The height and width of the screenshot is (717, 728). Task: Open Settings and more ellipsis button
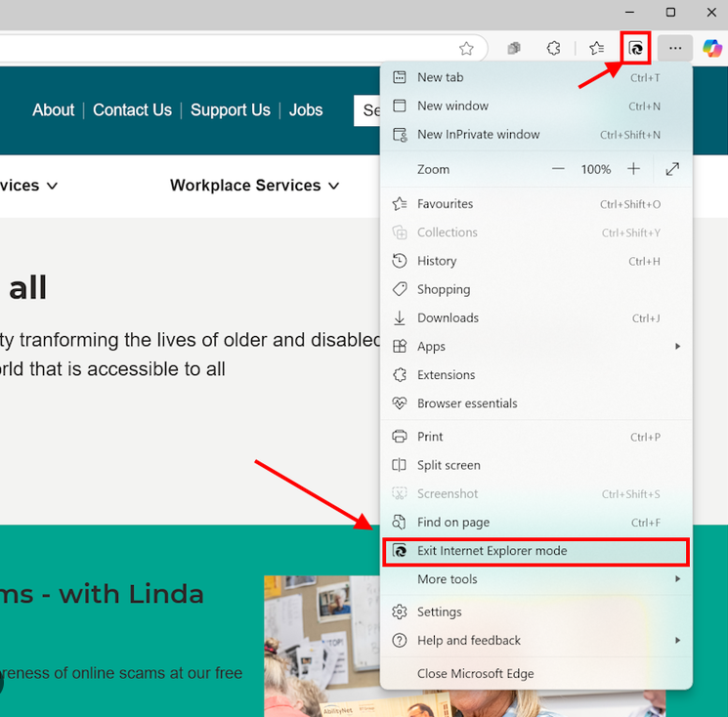[675, 48]
